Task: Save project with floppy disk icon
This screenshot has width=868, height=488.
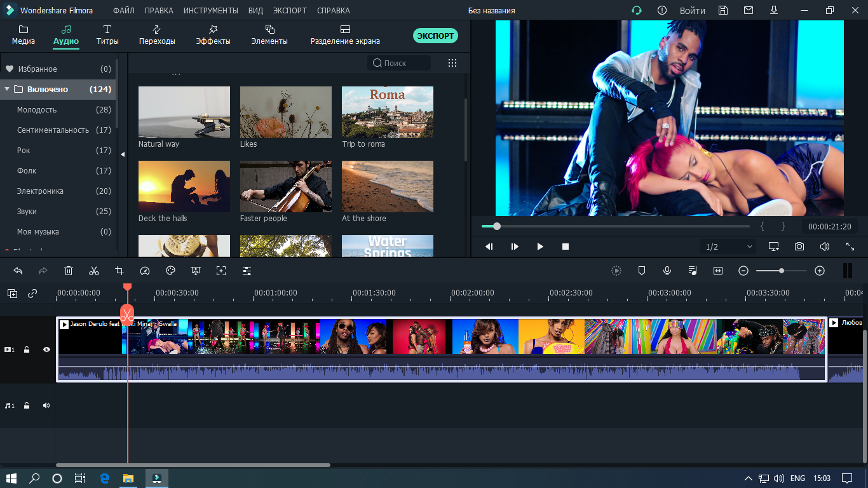Action: (x=723, y=10)
